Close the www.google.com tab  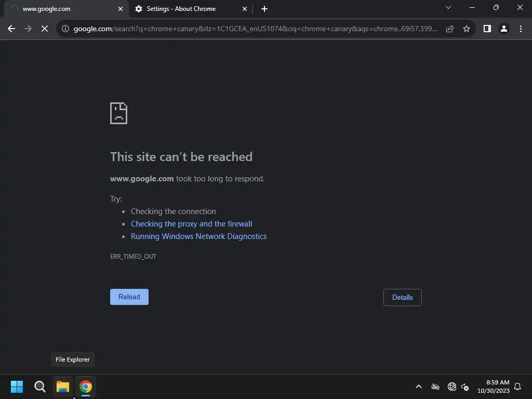(x=121, y=9)
